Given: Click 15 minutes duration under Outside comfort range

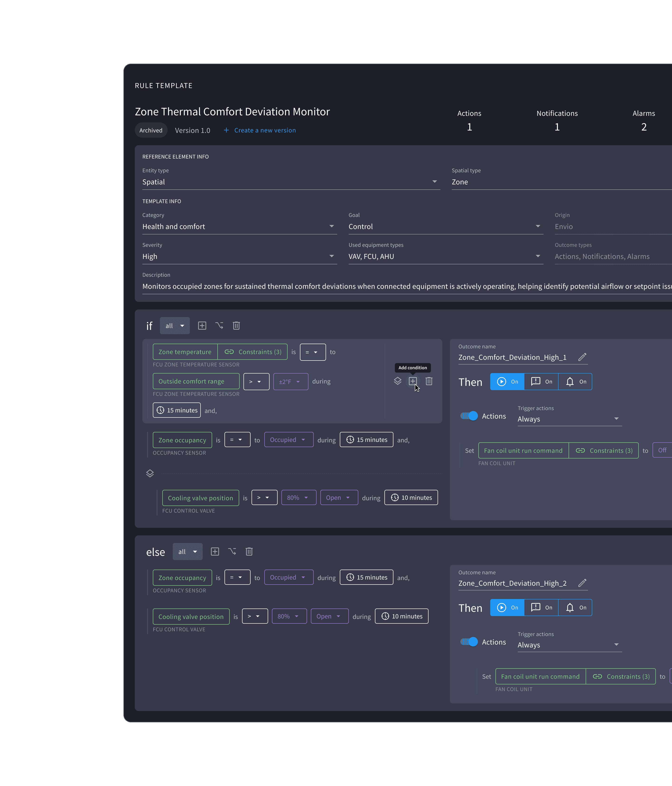Looking at the screenshot, I should pos(177,411).
